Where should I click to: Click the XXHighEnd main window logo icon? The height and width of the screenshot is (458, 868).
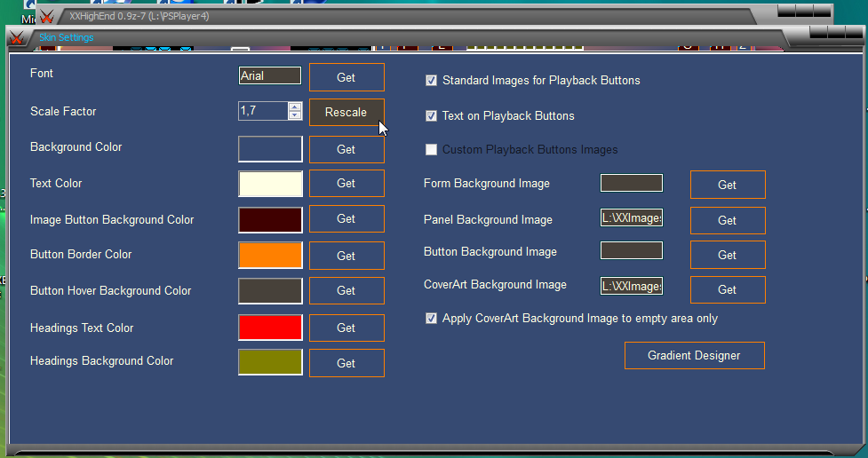[x=47, y=17]
